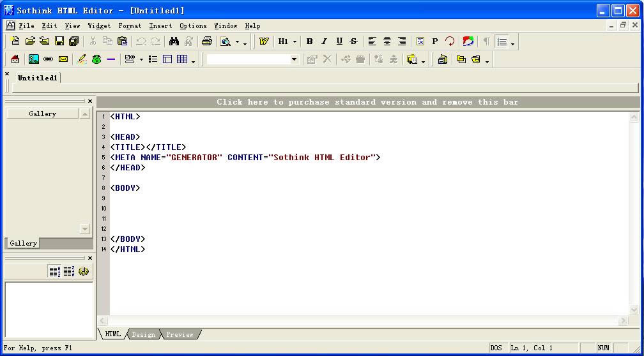644x356 pixels.
Task: Click the red circular arrow icon
Action: [x=450, y=41]
